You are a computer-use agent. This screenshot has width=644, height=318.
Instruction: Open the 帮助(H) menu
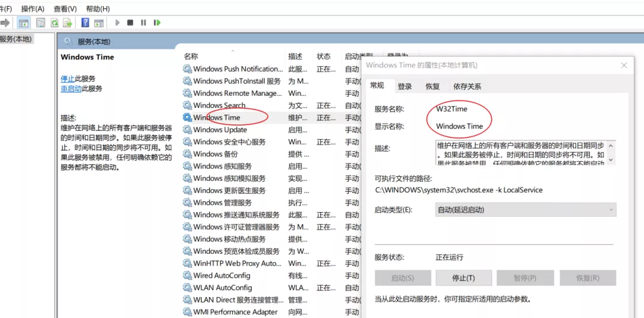pos(98,8)
